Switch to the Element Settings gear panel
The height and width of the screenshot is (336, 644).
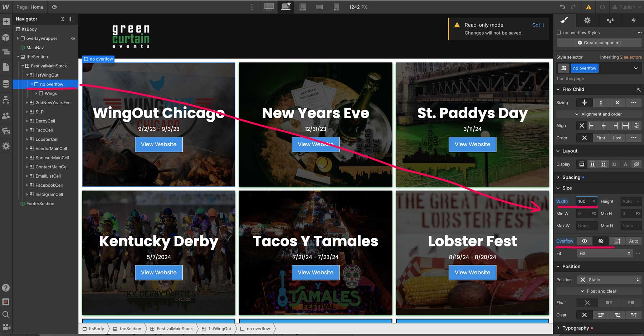587,20
